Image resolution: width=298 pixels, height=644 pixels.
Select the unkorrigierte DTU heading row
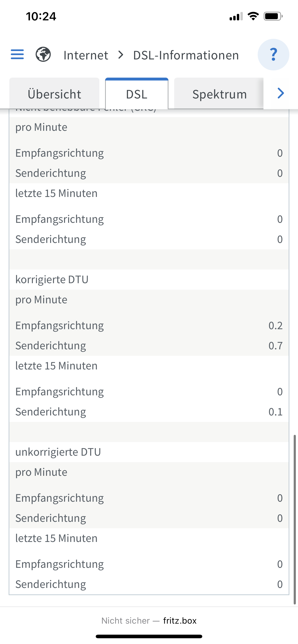pos(149,452)
